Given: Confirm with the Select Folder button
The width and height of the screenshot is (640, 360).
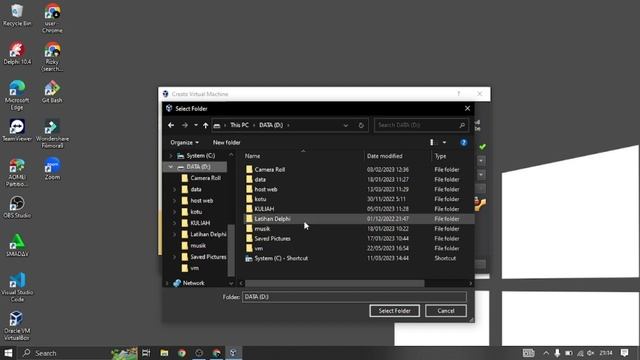Looking at the screenshot, I should tap(394, 311).
